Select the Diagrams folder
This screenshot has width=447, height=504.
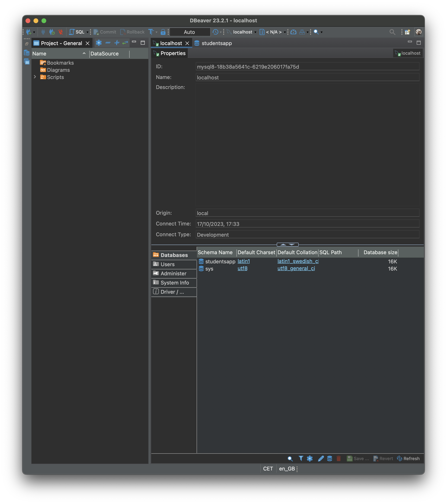click(55, 70)
